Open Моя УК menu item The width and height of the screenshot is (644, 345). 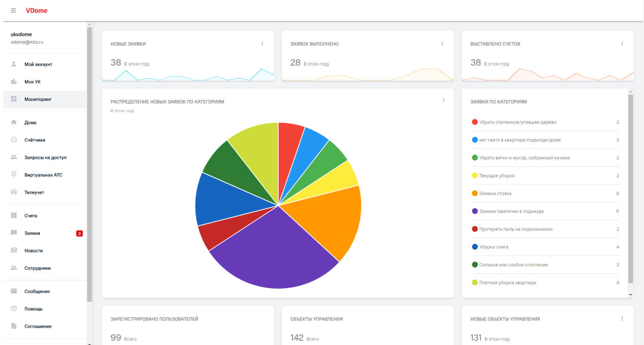(45, 82)
